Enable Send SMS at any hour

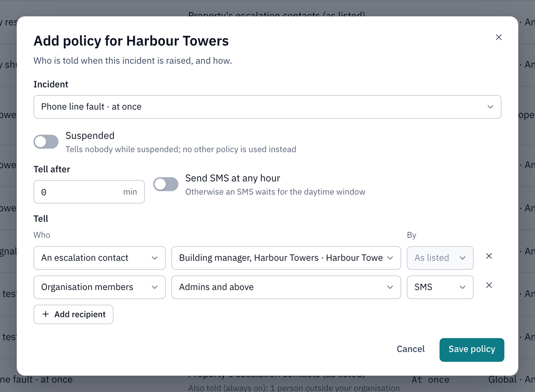[166, 184]
